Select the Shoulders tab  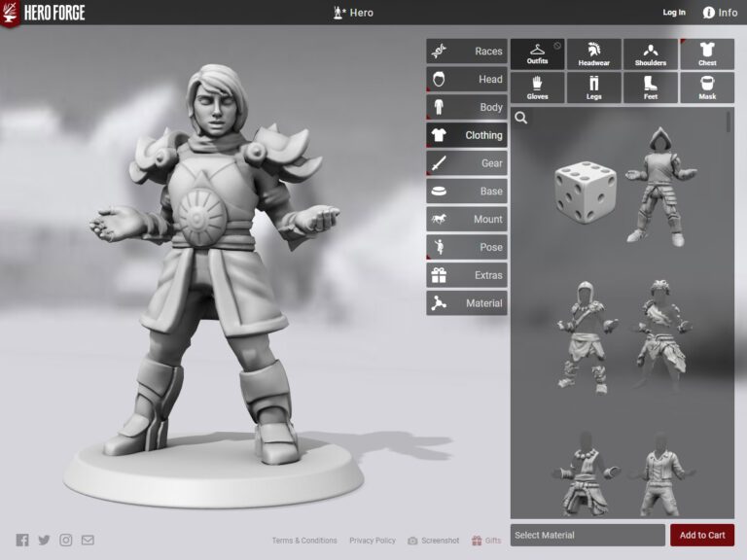[651, 53]
